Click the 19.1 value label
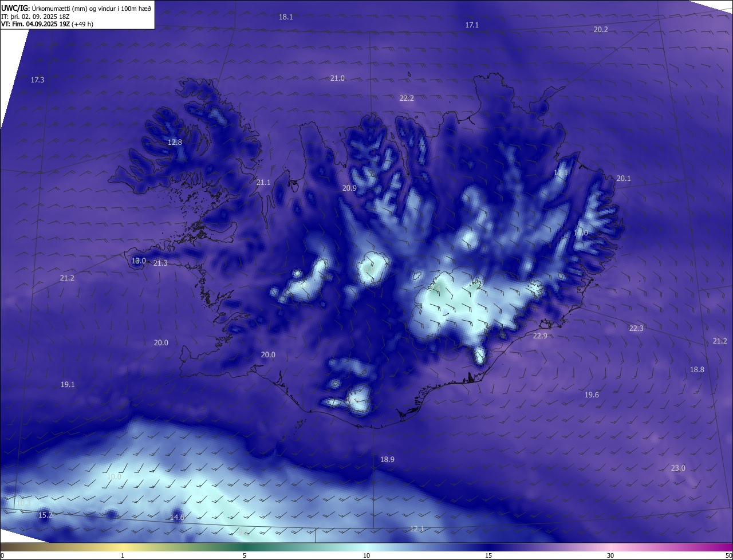Image resolution: width=733 pixels, height=560 pixels. 68,385
